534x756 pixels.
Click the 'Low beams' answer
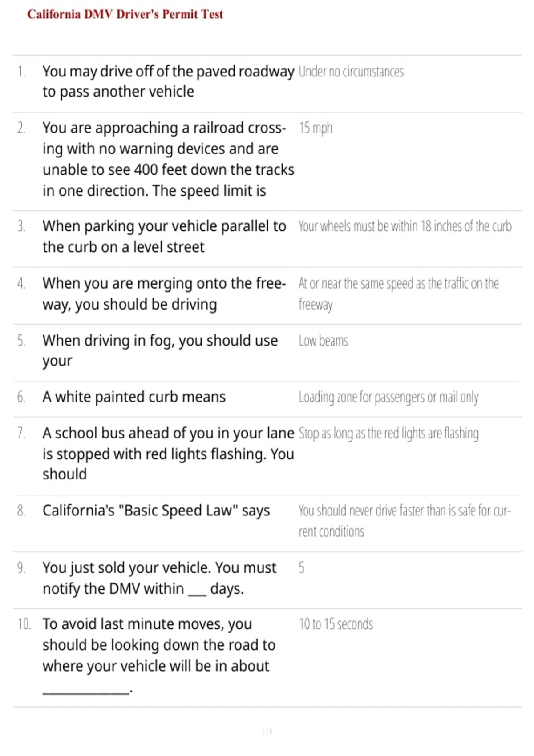click(x=324, y=341)
